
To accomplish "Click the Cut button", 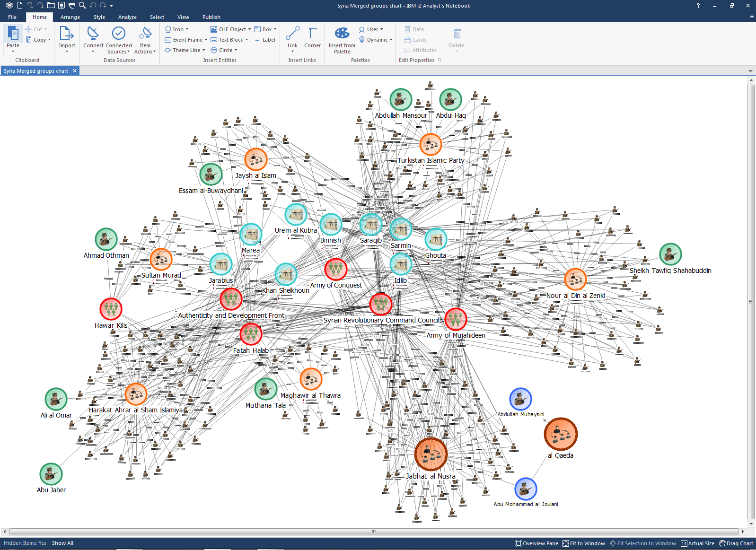I will pyautogui.click(x=36, y=29).
